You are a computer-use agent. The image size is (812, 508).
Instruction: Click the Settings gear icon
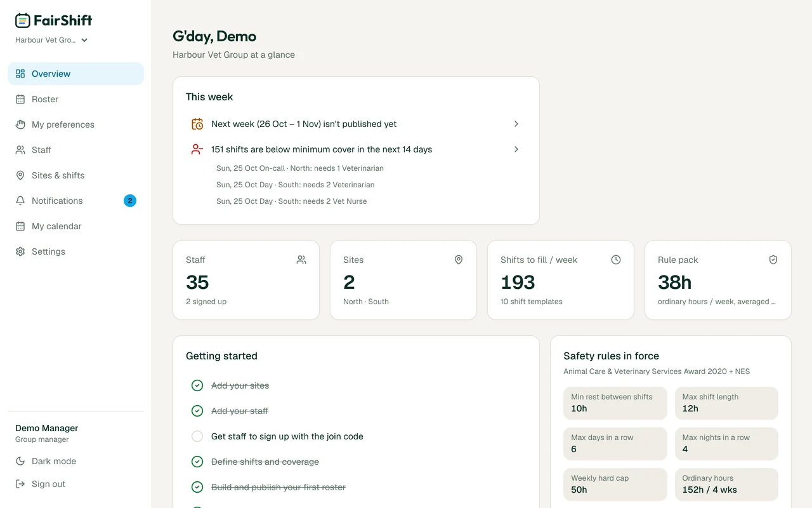20,251
